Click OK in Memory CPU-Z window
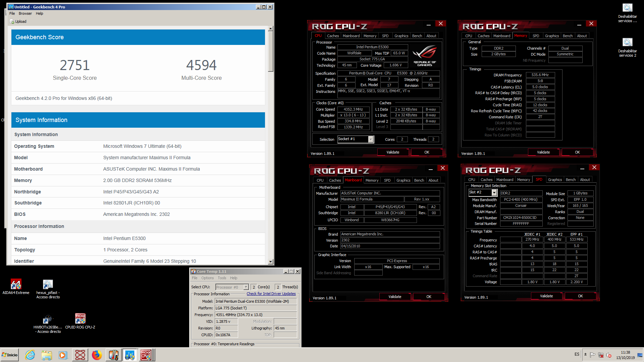This screenshot has width=644, height=362. coord(577,152)
